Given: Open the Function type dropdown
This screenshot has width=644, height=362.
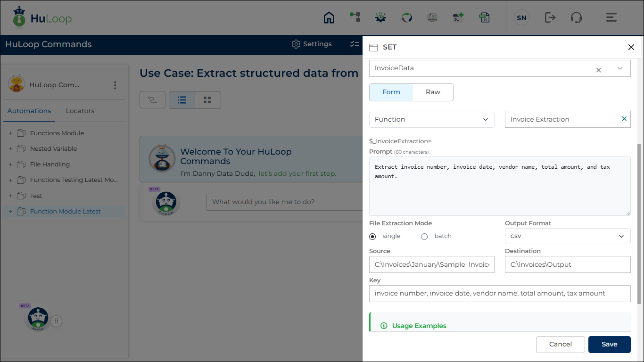Looking at the screenshot, I should [x=431, y=120].
